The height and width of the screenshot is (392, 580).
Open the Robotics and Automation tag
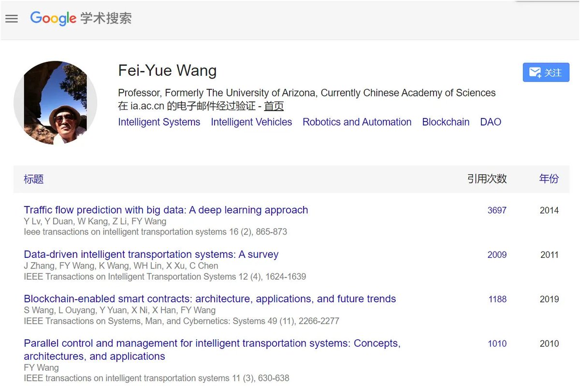pos(357,122)
